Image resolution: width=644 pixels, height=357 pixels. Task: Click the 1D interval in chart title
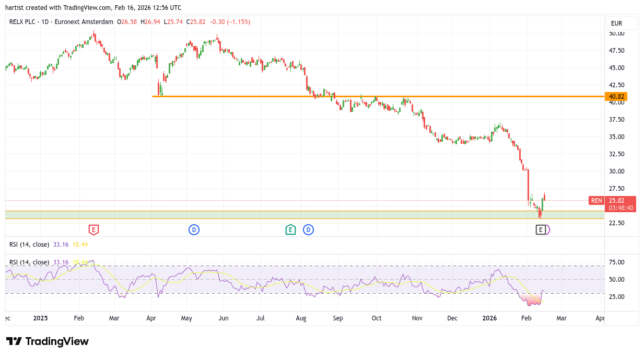45,22
